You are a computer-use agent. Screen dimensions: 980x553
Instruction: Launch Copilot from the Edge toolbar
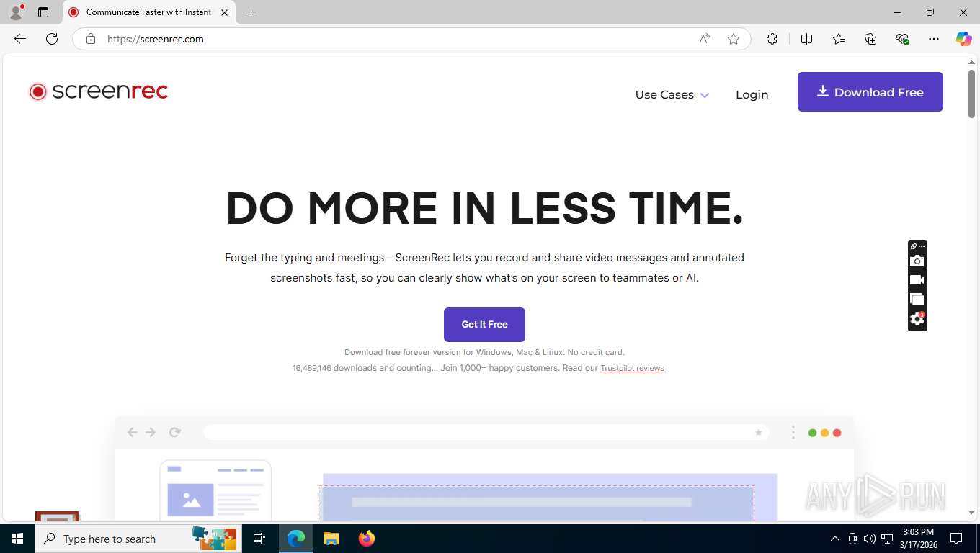tap(963, 39)
